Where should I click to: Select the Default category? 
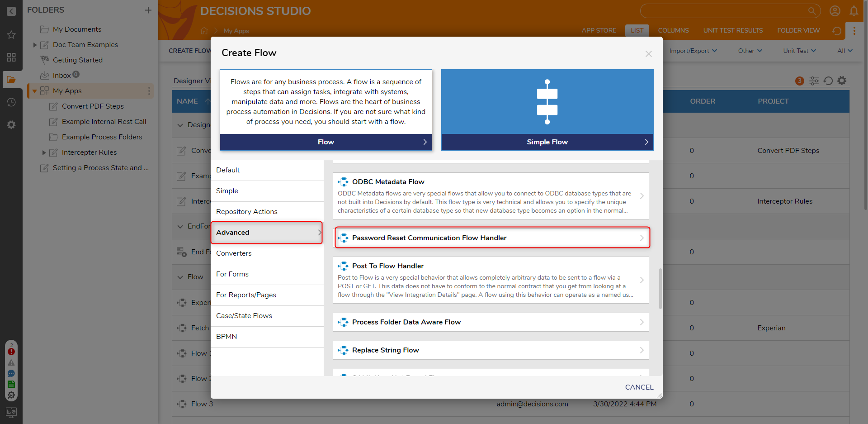267,170
